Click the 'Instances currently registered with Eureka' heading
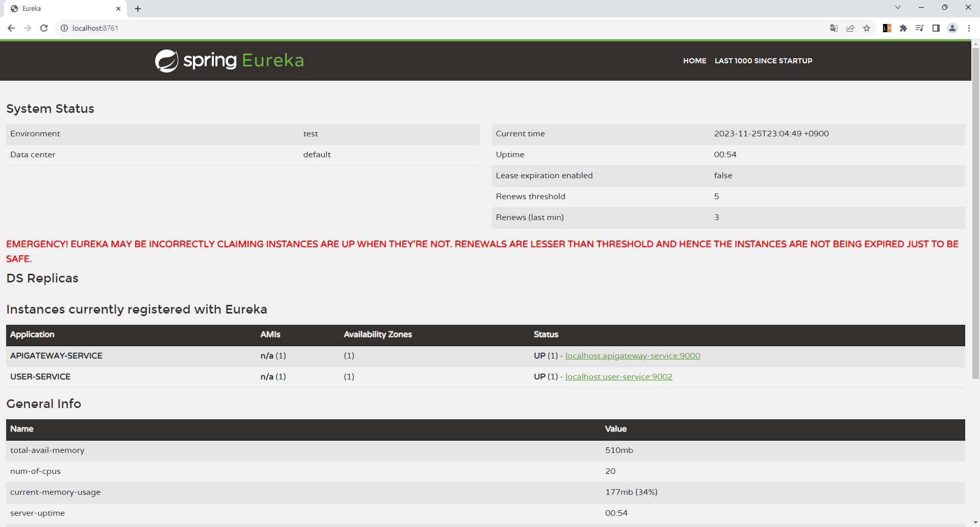 (x=137, y=309)
